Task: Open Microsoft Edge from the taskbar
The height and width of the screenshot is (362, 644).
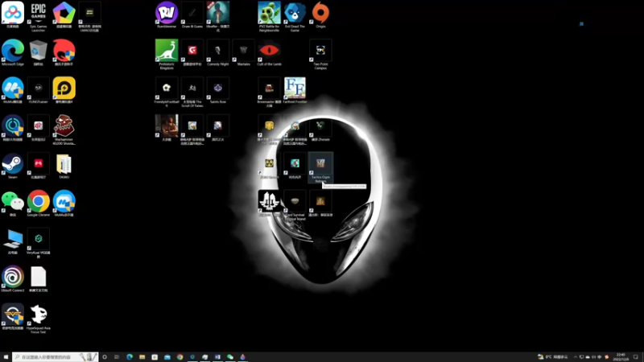Action: (130, 357)
